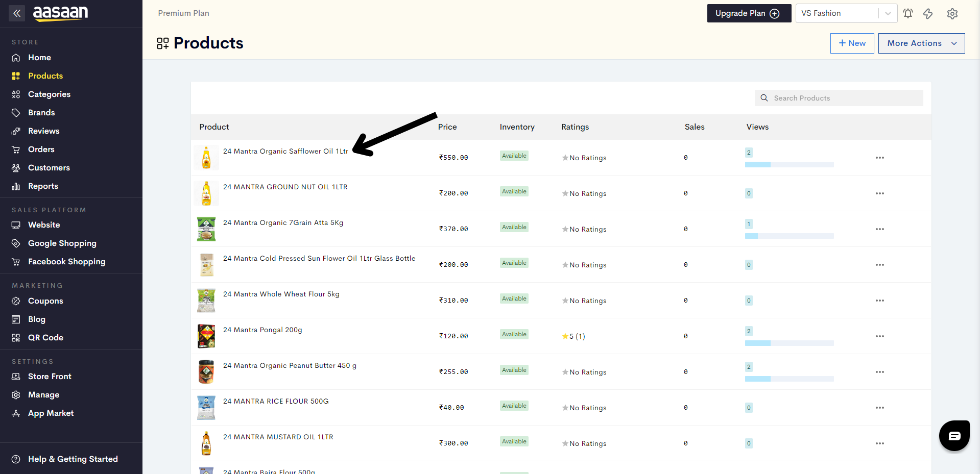The width and height of the screenshot is (980, 474).
Task: Open Customers in sidebar
Action: coord(49,168)
